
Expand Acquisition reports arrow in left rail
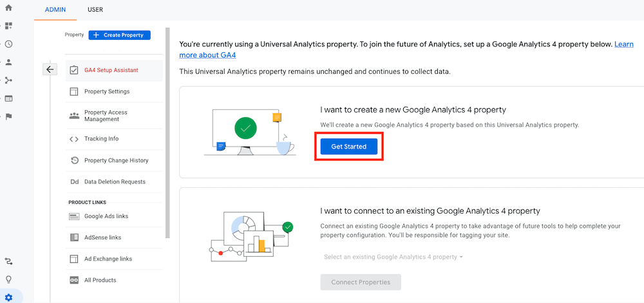point(1,80)
